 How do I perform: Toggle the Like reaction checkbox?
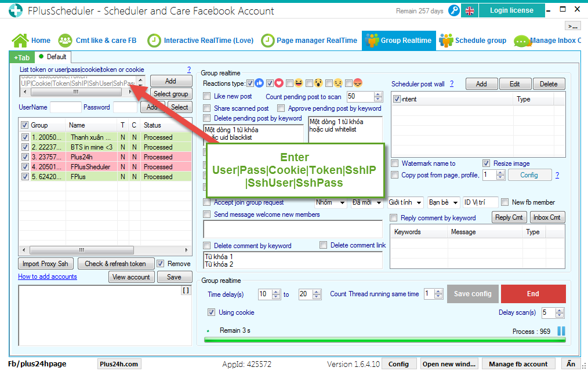[x=250, y=83]
